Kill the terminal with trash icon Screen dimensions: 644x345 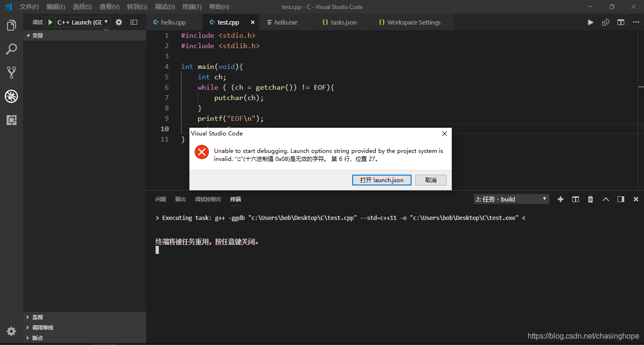pyautogui.click(x=590, y=199)
